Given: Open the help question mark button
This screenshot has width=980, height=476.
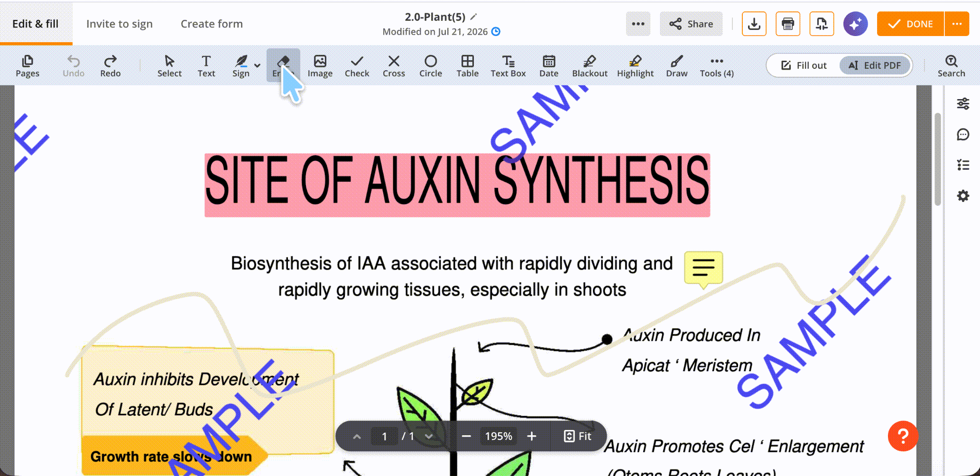Looking at the screenshot, I should point(903,436).
